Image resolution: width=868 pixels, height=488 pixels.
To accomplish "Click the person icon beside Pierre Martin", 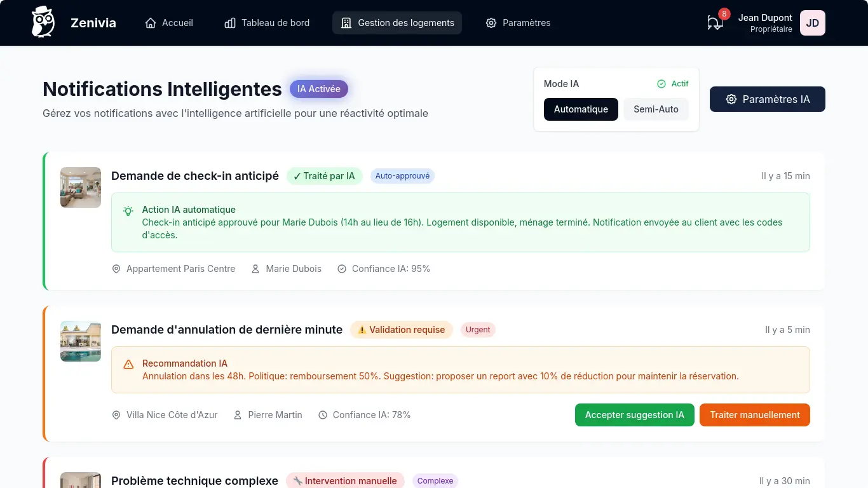I will tap(238, 415).
